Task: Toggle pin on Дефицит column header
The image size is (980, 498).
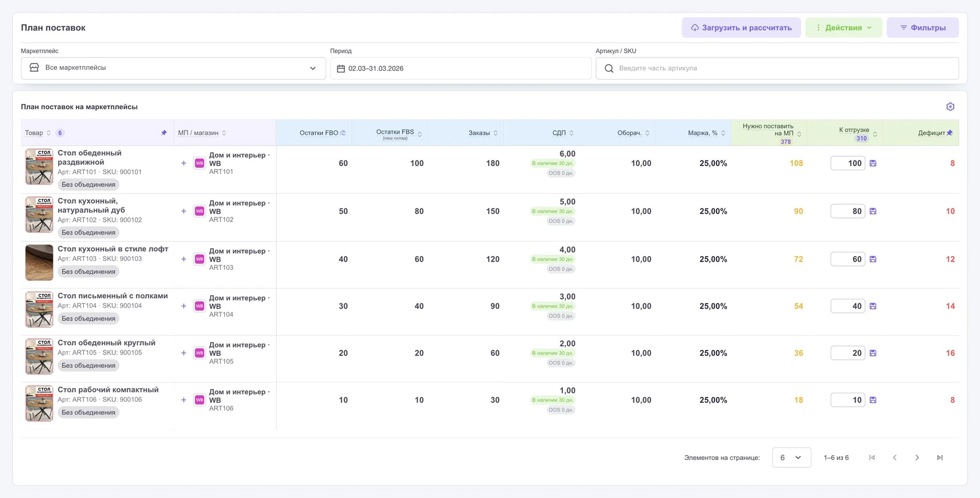Action: tap(949, 133)
